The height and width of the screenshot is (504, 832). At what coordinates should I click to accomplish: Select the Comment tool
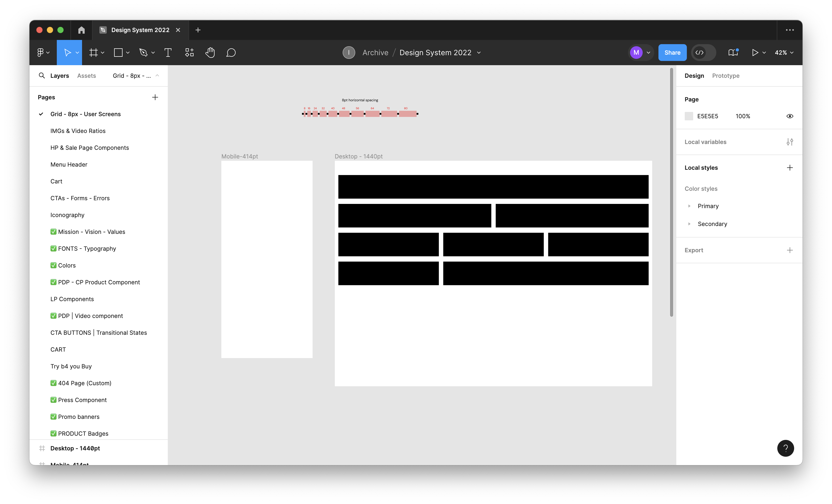point(231,52)
